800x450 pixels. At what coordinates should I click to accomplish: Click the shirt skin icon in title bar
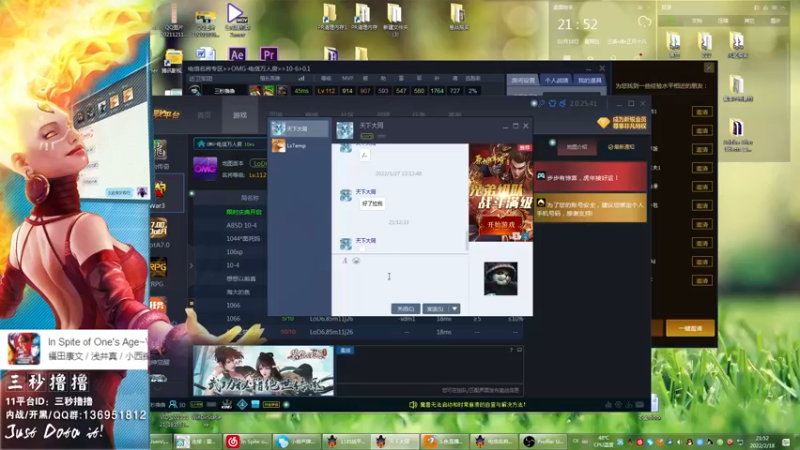coord(552,104)
